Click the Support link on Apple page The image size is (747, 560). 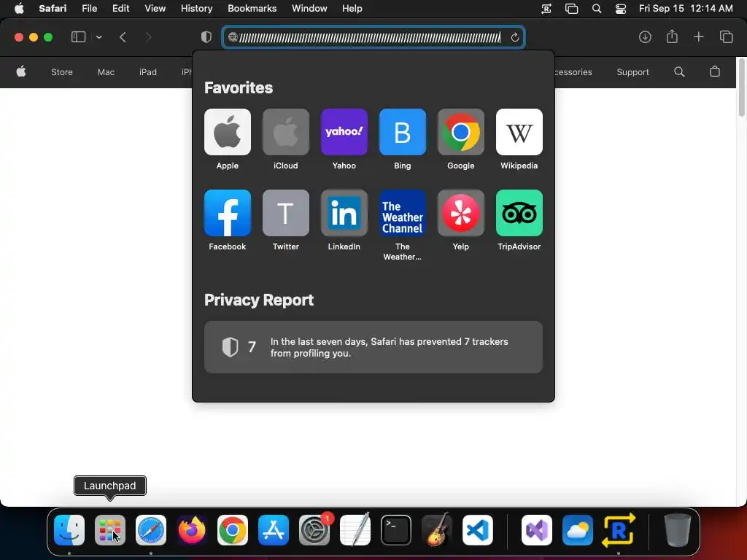pos(632,72)
